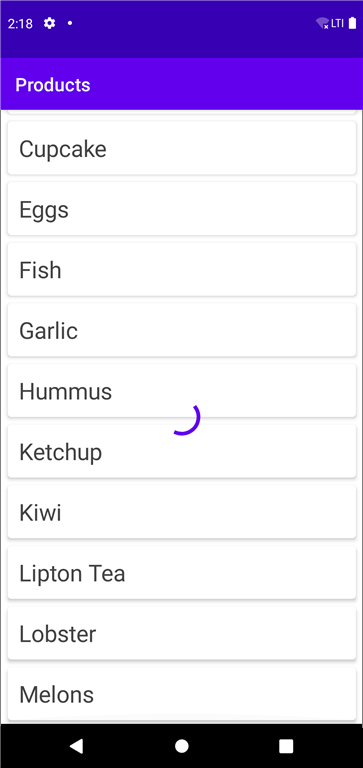Tap the notification dot in status bar

70,23
